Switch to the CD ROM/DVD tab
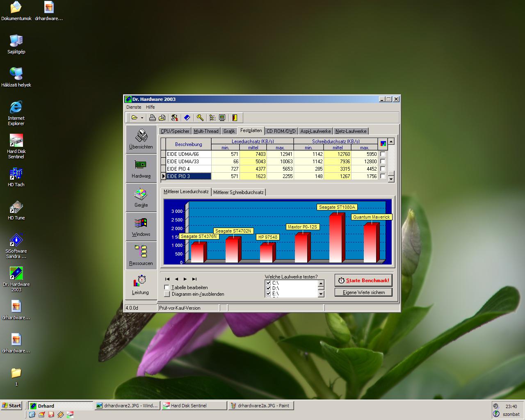This screenshot has height=420, width=525. [x=281, y=131]
